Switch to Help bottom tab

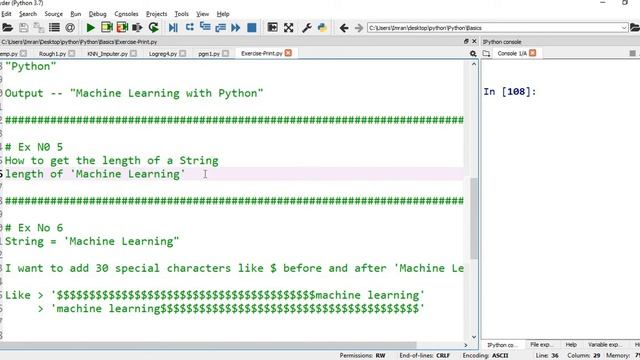(x=571, y=345)
